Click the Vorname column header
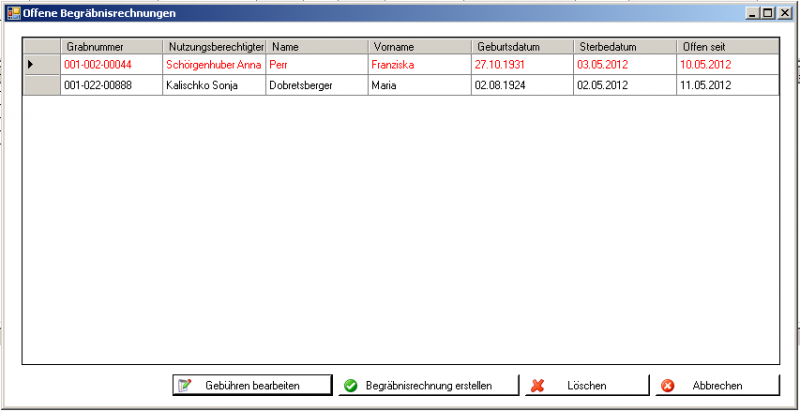Screen dimensions: 800x411 (419, 47)
